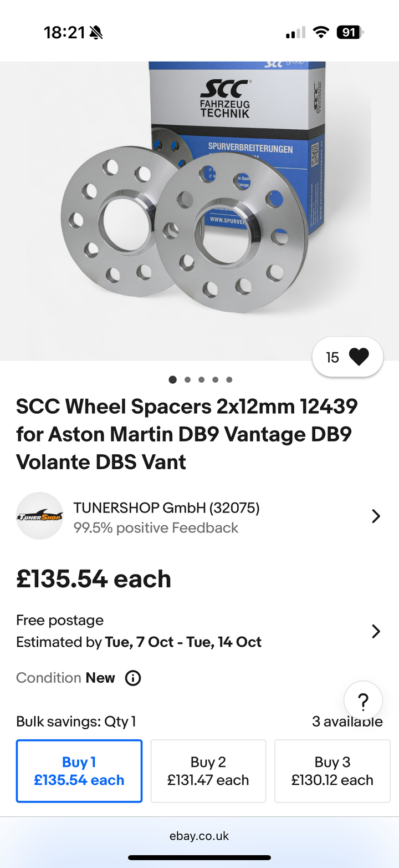Tap the TunerShop seller logo

[39, 516]
